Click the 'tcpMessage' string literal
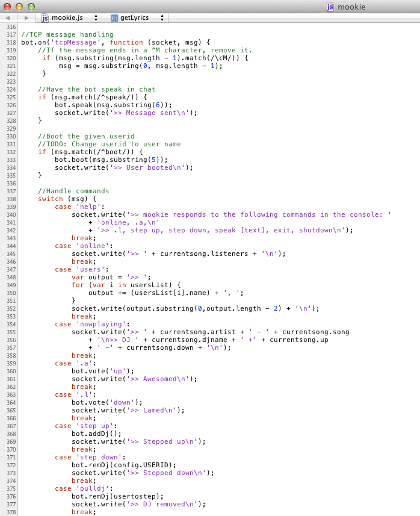 (x=76, y=43)
